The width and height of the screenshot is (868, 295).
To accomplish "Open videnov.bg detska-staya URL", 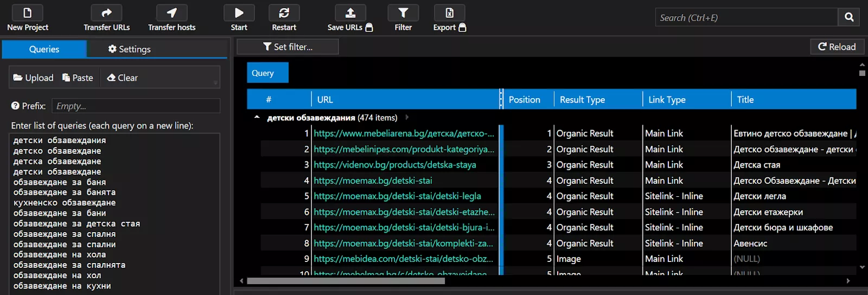I will (x=395, y=165).
